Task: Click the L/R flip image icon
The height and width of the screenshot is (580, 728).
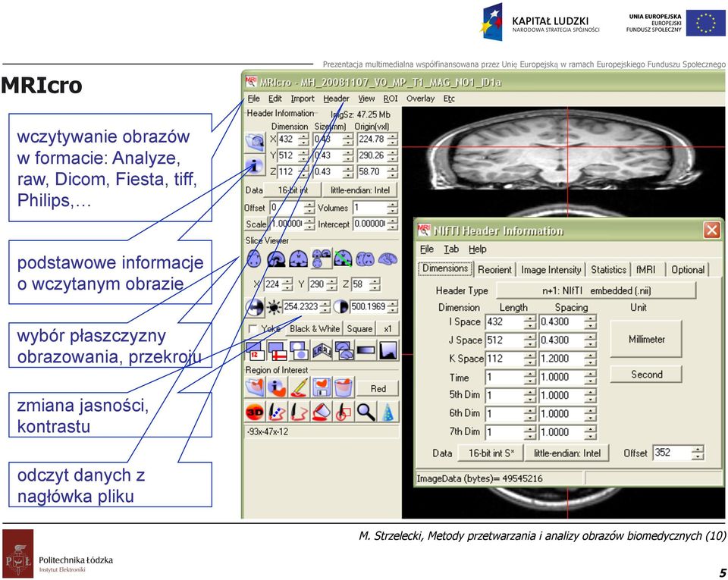Action: 322,351
